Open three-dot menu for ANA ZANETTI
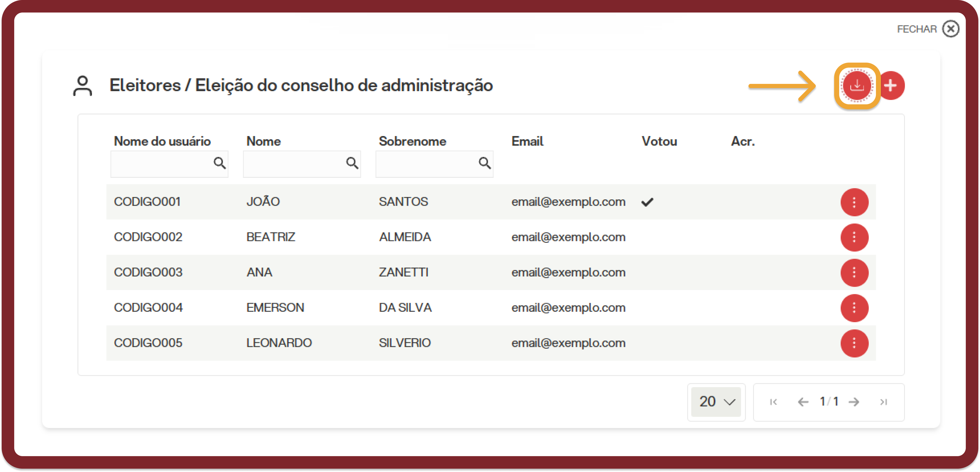 pyautogui.click(x=854, y=273)
